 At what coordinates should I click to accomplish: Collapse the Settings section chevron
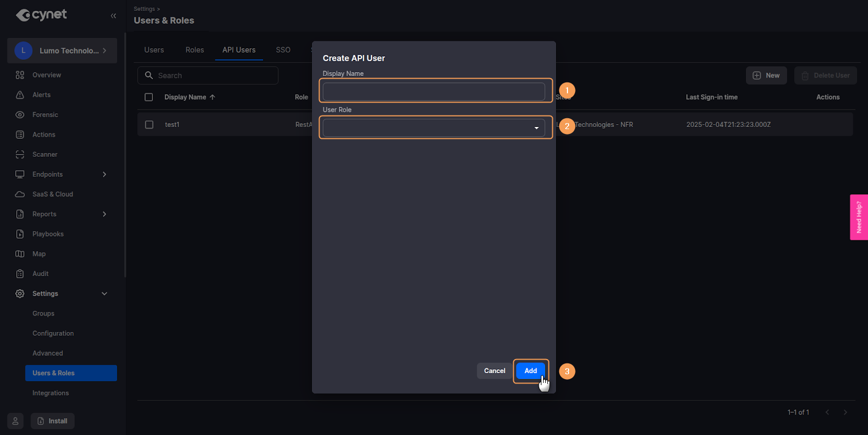click(x=105, y=294)
